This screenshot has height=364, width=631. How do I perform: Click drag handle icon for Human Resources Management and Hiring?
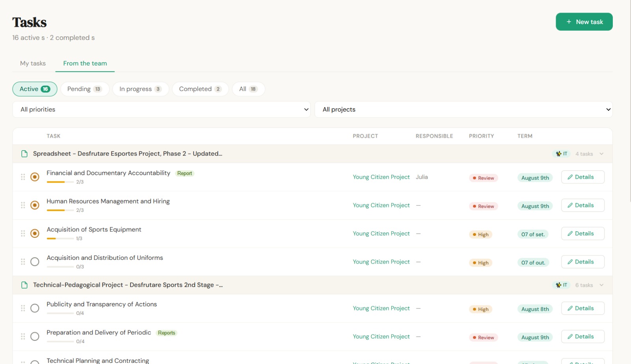point(23,205)
